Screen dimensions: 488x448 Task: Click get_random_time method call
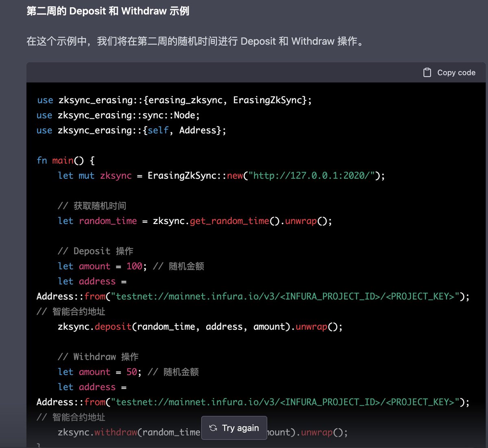(229, 221)
